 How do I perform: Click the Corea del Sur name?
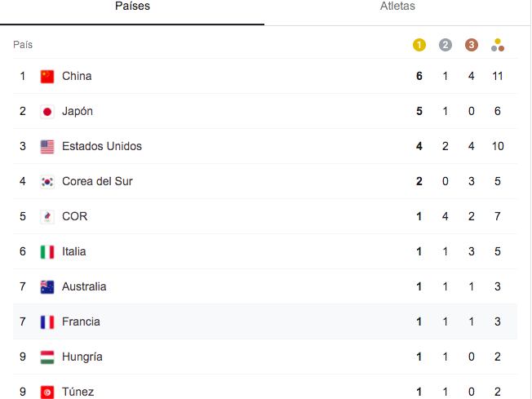[97, 181]
